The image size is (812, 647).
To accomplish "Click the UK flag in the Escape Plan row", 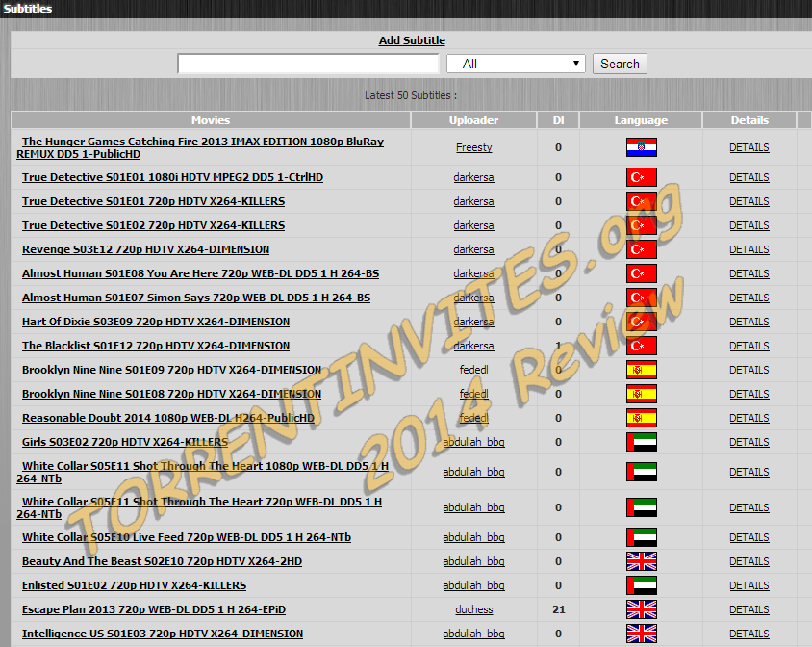I will click(x=641, y=609).
